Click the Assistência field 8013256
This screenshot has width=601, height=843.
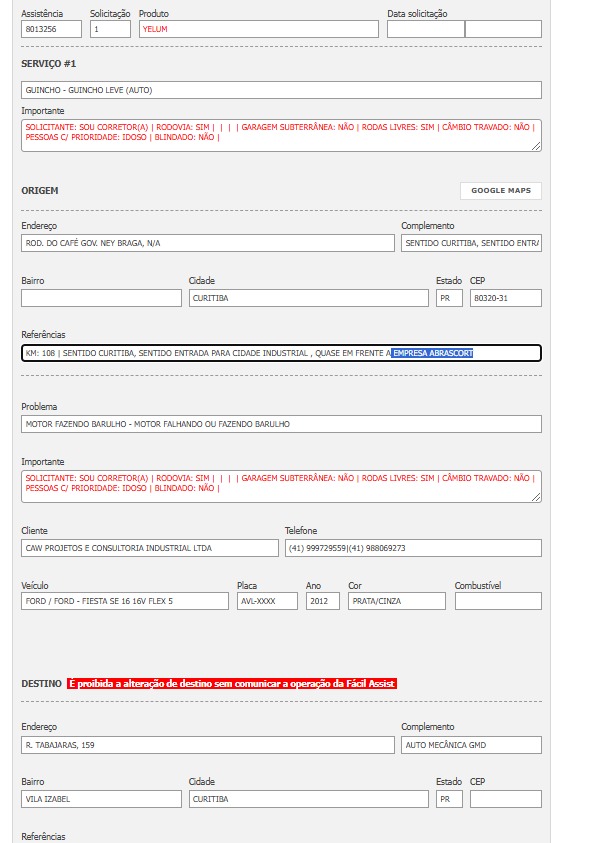coord(52,29)
